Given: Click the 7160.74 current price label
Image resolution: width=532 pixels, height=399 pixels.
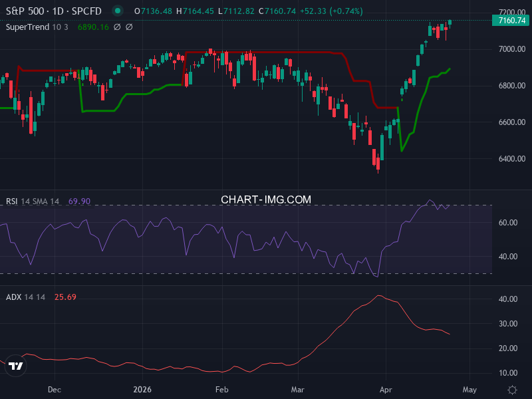Looking at the screenshot, I should tap(511, 21).
